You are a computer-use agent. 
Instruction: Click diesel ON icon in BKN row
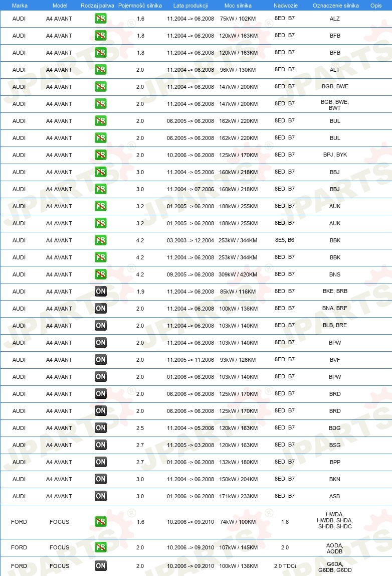coord(101,479)
